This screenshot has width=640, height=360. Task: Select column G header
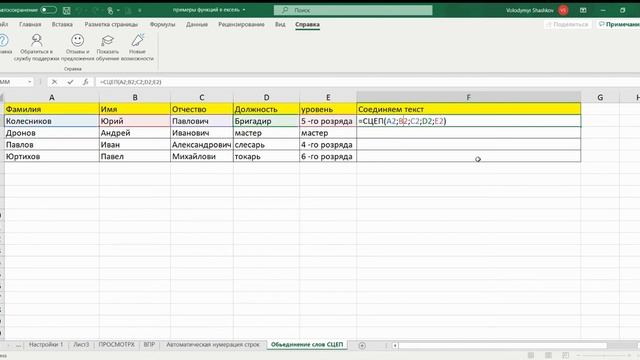[x=600, y=98]
